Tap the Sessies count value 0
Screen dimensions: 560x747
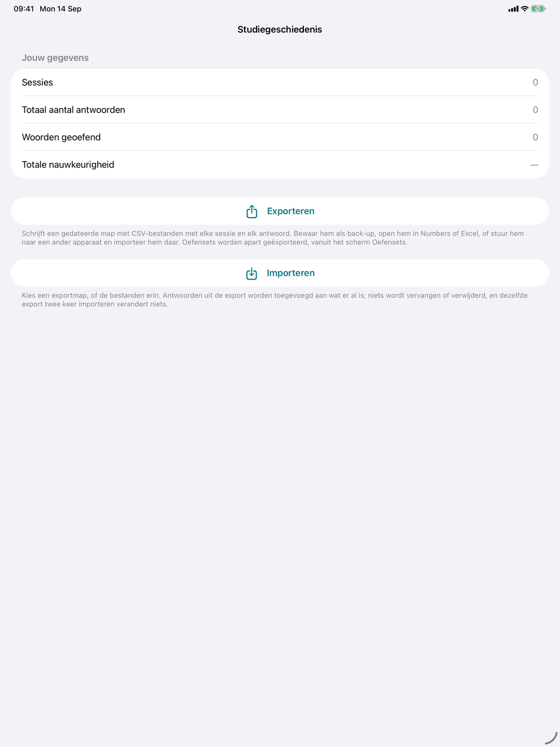point(535,83)
